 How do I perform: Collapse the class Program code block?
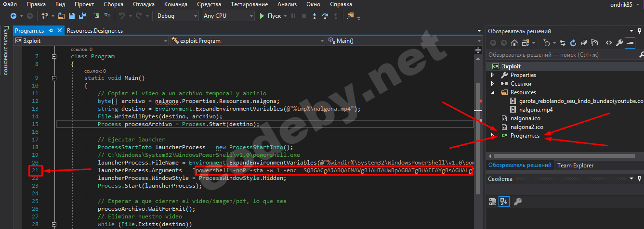(x=53, y=56)
